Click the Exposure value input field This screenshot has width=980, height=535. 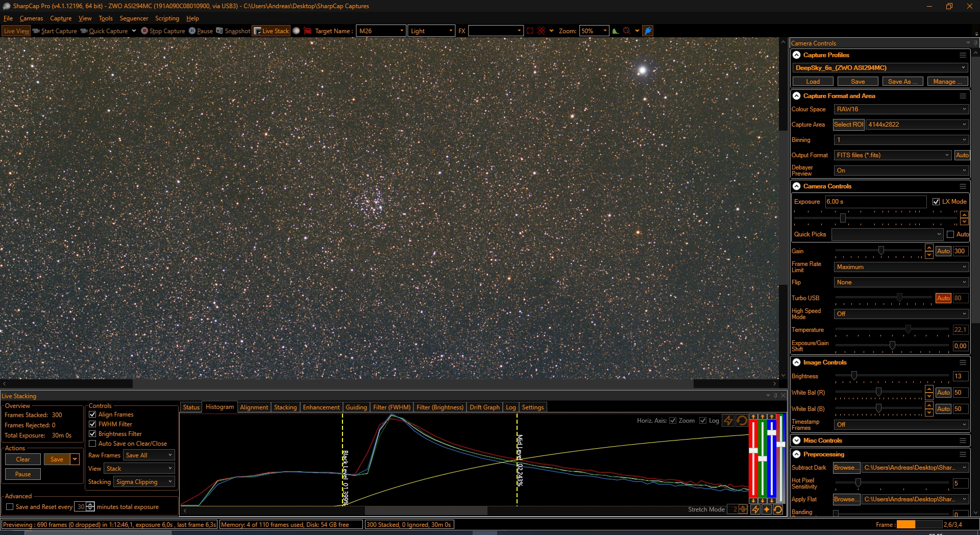click(876, 202)
